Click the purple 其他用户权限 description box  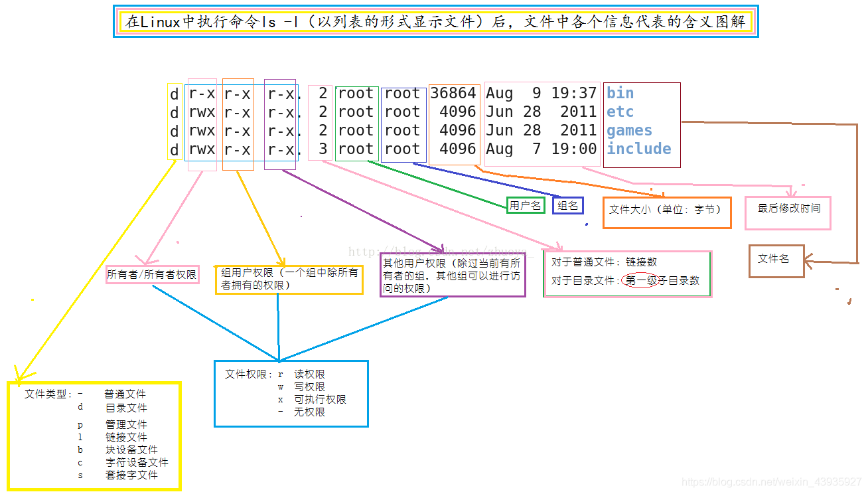tap(452, 275)
